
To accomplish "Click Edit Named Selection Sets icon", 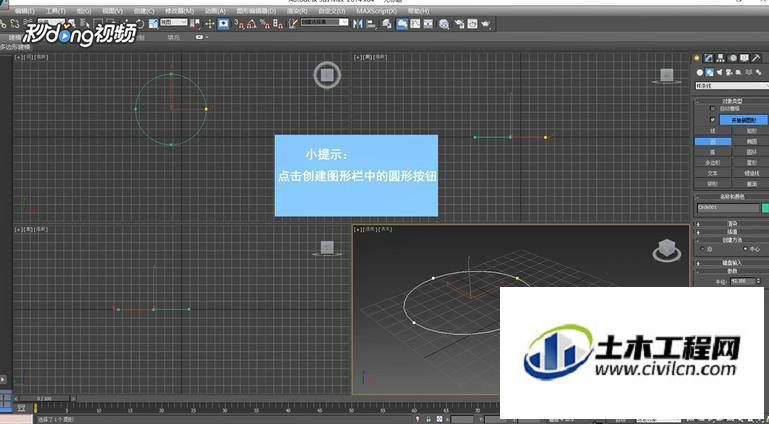I will point(293,24).
